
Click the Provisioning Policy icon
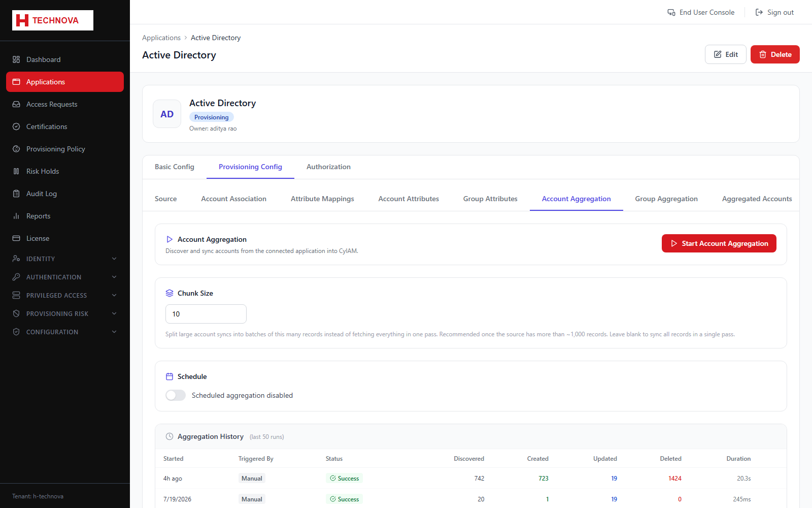16,149
